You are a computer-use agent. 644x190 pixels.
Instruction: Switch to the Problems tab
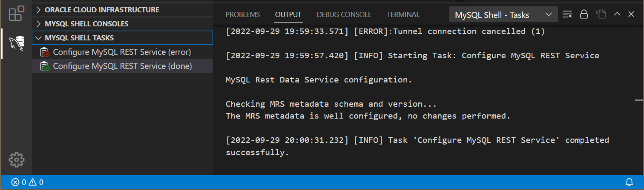(242, 15)
